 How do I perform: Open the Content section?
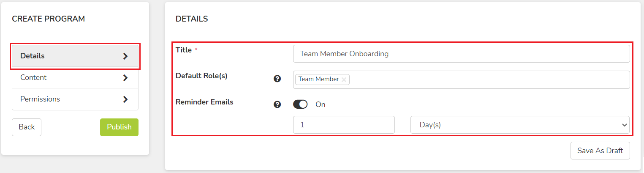(x=75, y=78)
